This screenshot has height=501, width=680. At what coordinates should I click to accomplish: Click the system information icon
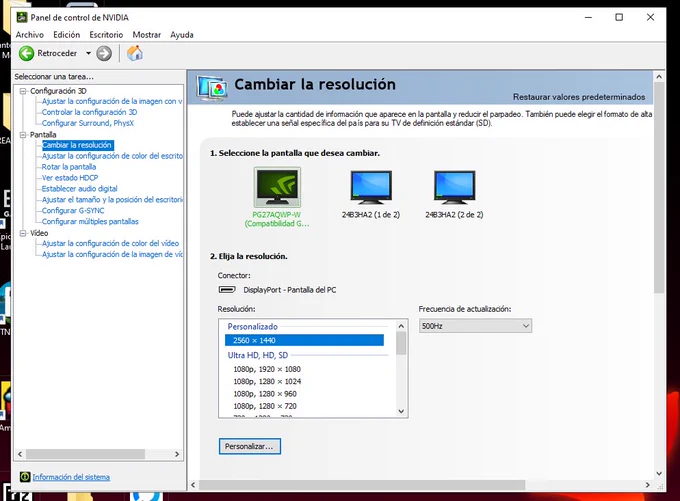(25, 477)
